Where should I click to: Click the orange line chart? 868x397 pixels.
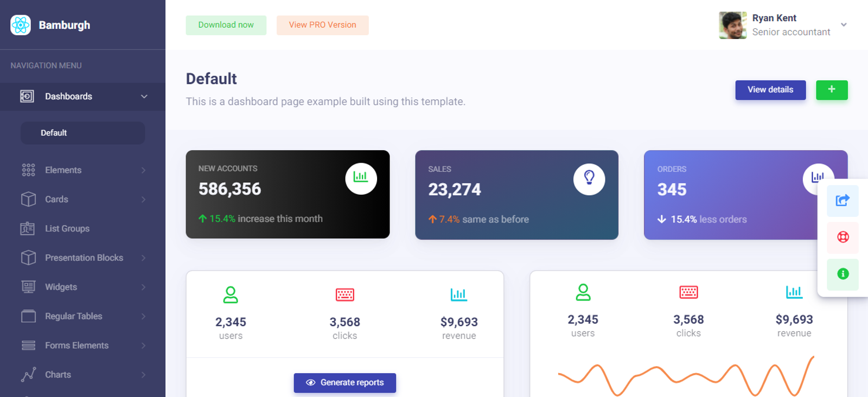click(x=686, y=376)
